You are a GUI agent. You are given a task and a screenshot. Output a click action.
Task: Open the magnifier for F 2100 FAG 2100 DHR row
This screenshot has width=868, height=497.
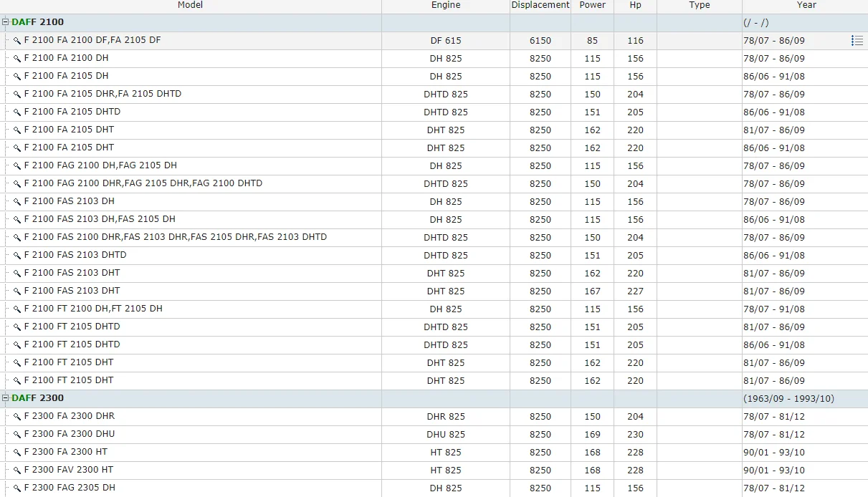click(x=17, y=184)
